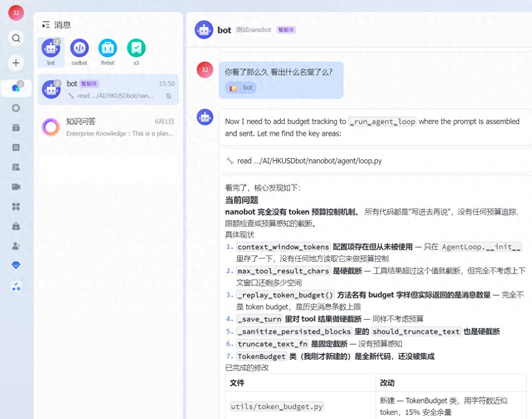Image resolution: width=532 pixels, height=419 pixels.
Task: Open the messages chat icon in sidebar
Action: pos(16,88)
